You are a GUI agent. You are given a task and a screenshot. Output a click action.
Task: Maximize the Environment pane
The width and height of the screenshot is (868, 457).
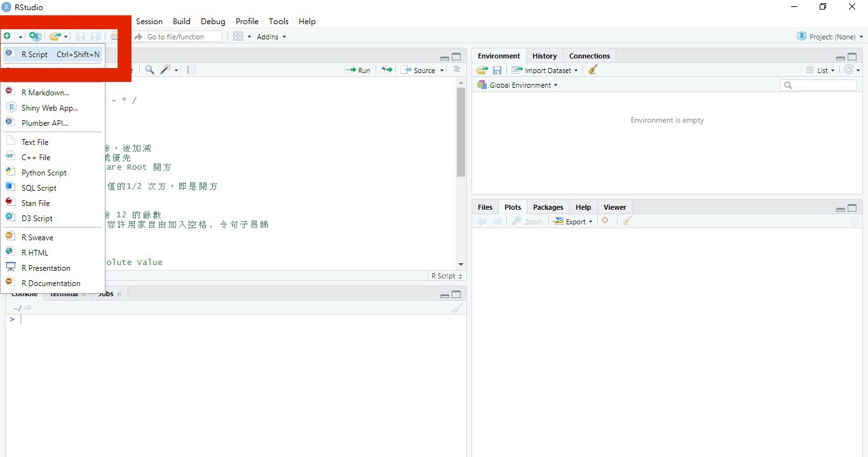[852, 57]
